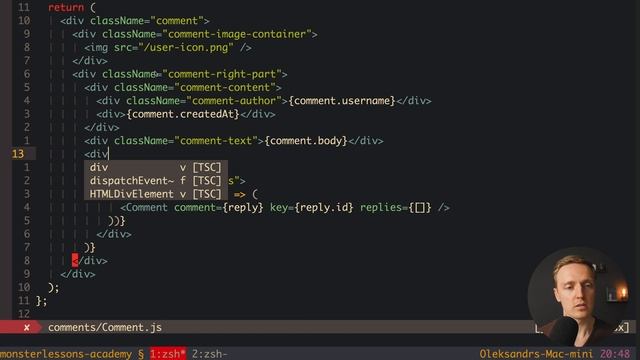Click the Oleksandrs-Mac-mini host label
This screenshot has height=360, width=640.
click(536, 354)
